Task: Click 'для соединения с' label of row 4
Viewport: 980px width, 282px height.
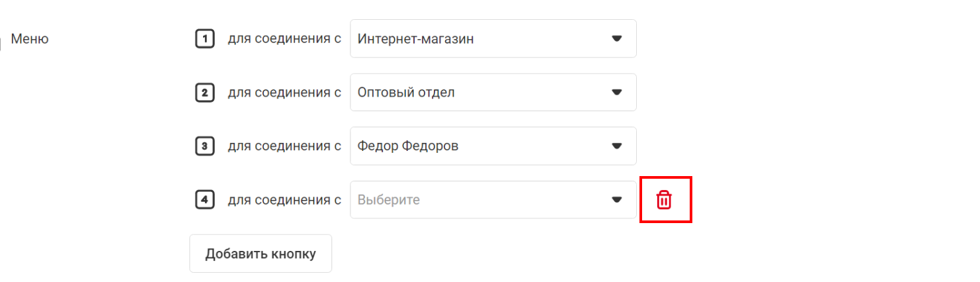Action: (284, 200)
